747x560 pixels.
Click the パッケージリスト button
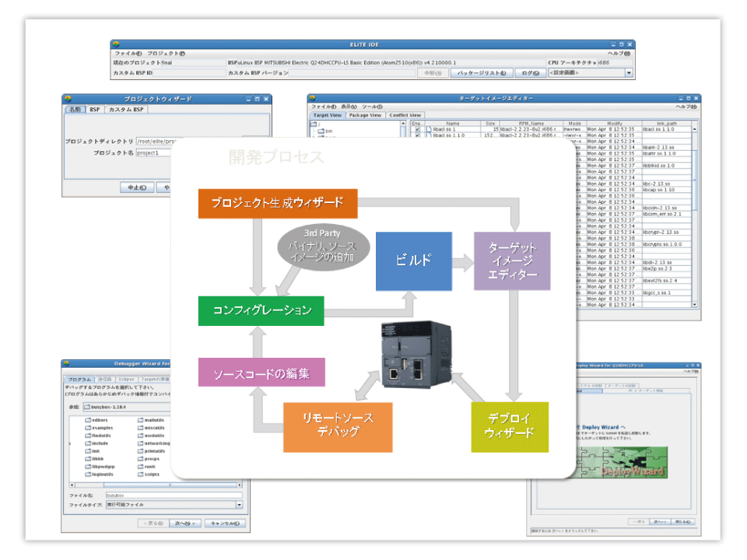tap(482, 73)
